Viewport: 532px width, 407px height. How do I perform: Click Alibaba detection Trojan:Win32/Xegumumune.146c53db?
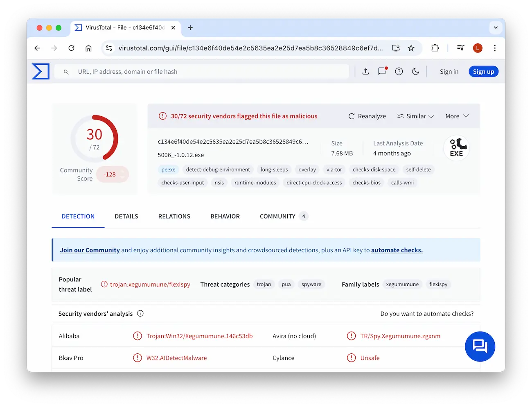pos(200,336)
